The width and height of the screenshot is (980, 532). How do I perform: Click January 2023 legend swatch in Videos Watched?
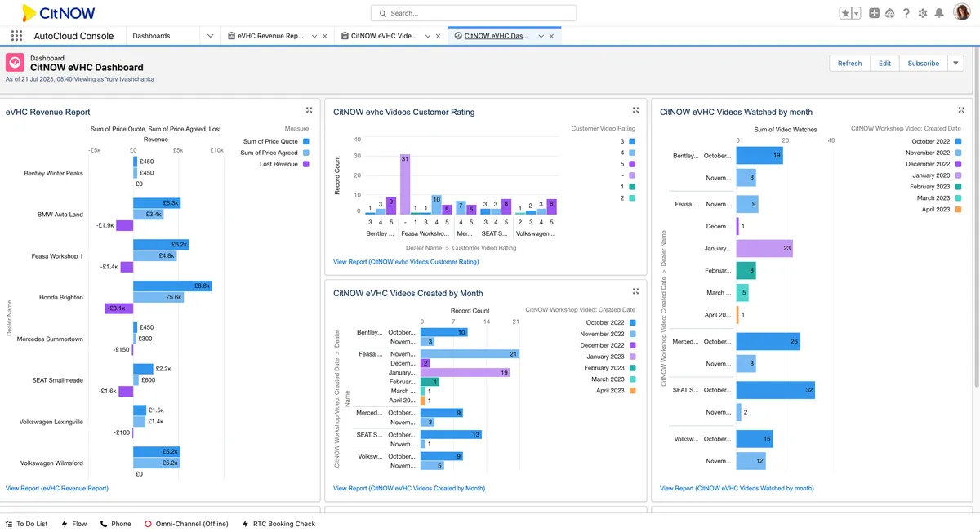tap(958, 175)
